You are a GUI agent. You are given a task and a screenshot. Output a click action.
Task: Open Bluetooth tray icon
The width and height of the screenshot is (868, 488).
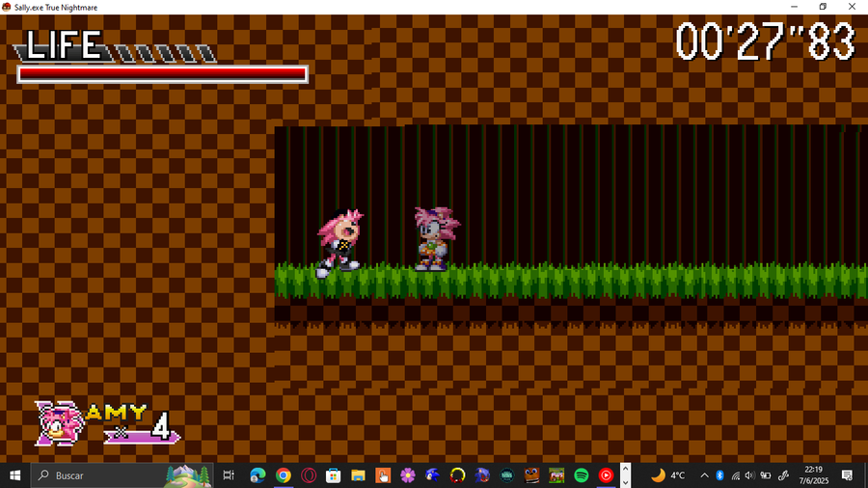point(719,475)
